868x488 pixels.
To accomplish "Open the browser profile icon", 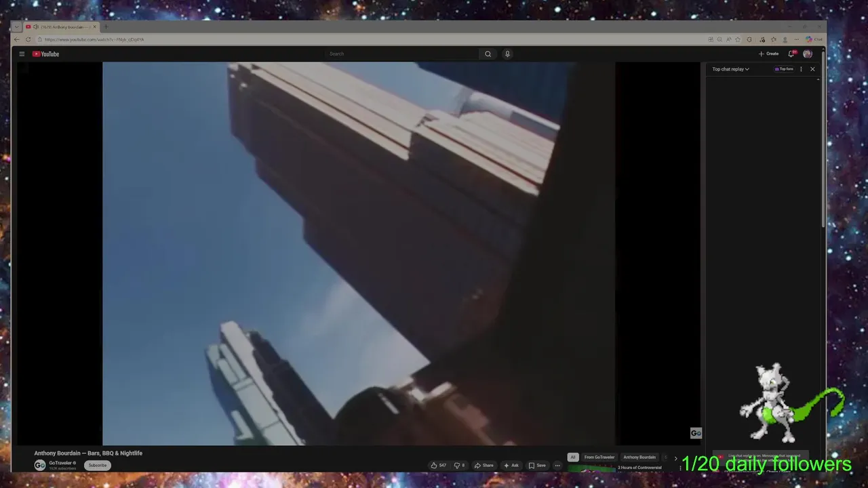I will click(785, 39).
